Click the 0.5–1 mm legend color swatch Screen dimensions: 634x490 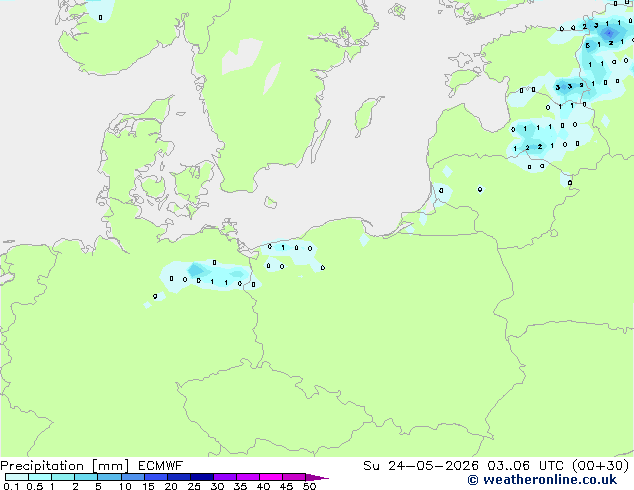(x=40, y=477)
